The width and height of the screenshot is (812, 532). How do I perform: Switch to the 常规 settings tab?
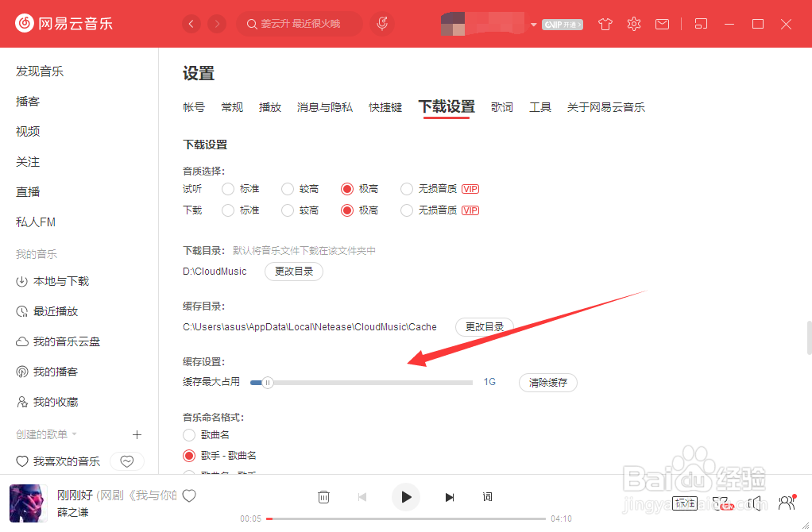[x=232, y=107]
